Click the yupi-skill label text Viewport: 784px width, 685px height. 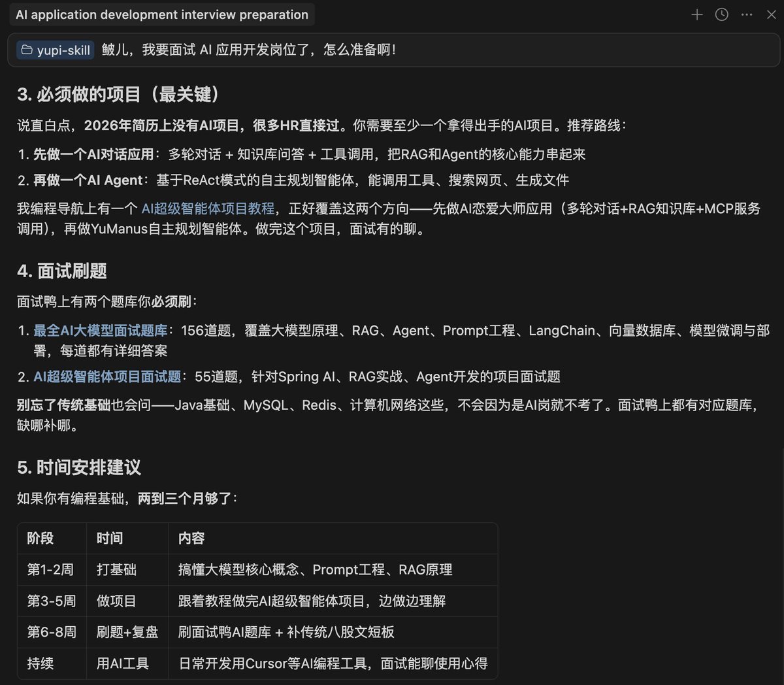tap(63, 50)
